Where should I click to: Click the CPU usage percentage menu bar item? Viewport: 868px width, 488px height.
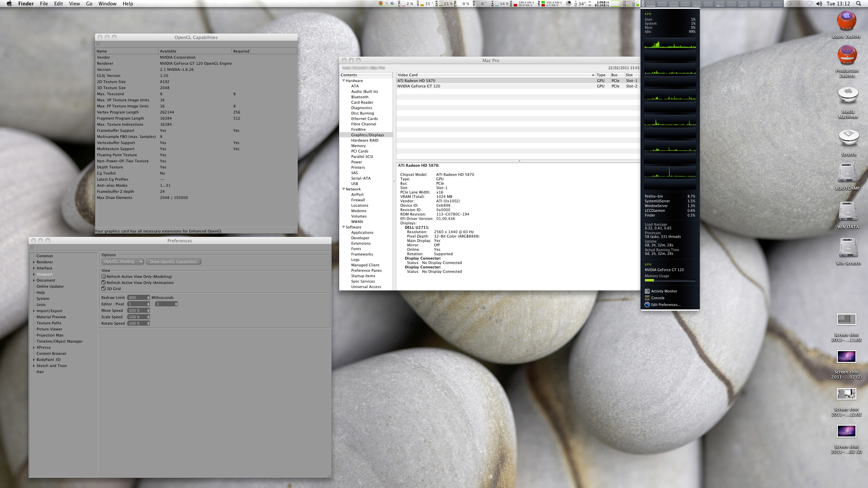pos(406,4)
